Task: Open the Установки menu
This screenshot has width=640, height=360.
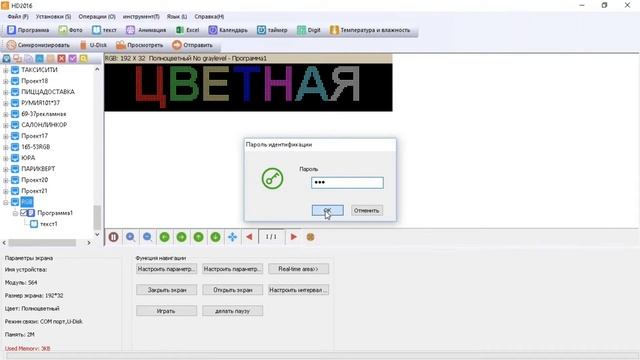Action: point(53,17)
